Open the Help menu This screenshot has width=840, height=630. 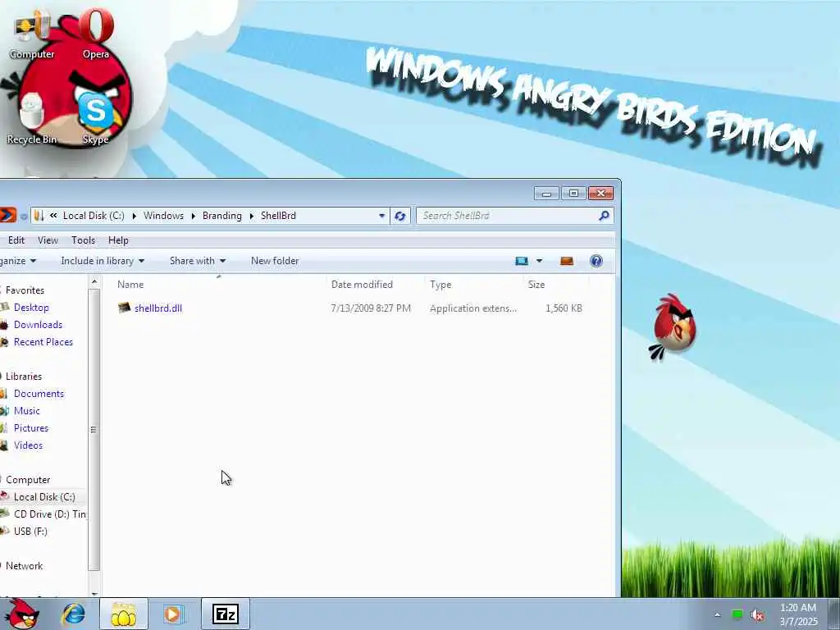(118, 240)
